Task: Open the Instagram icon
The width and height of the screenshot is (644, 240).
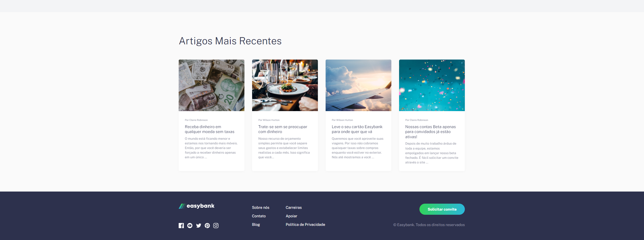Action: click(216, 225)
